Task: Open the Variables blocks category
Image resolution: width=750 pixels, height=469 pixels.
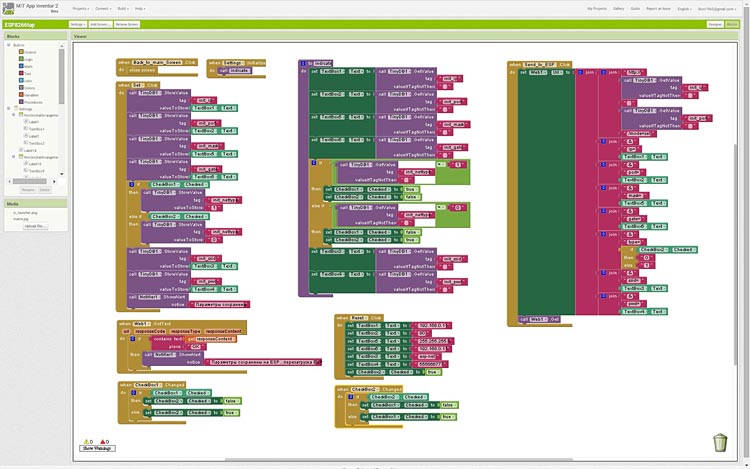Action: (32, 95)
